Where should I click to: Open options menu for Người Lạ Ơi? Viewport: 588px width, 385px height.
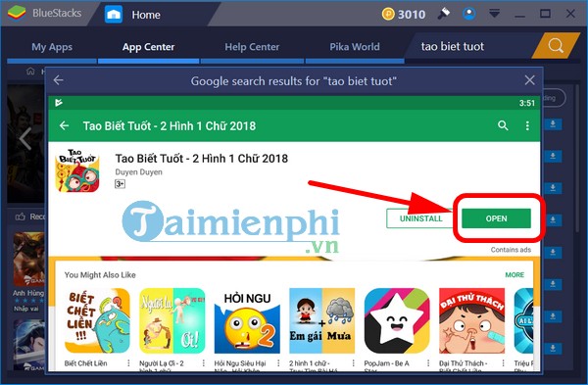pos(204,362)
